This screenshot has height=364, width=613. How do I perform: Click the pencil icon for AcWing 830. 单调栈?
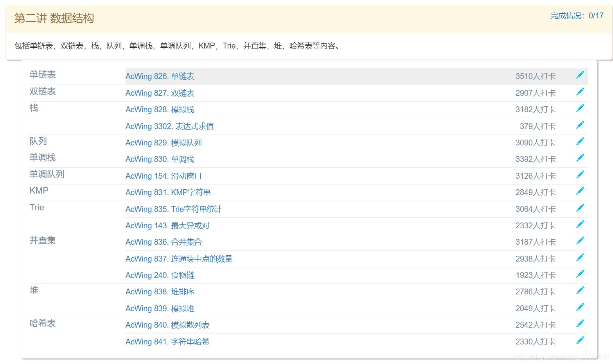580,158
